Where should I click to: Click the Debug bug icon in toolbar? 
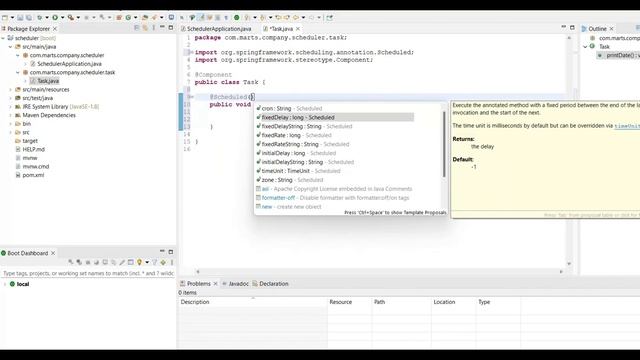click(x=40, y=18)
